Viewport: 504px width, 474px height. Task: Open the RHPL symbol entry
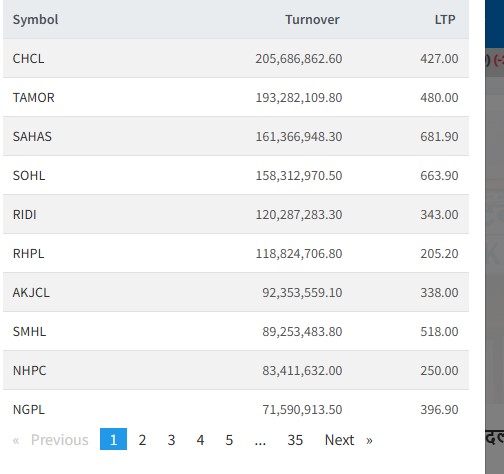[28, 254]
